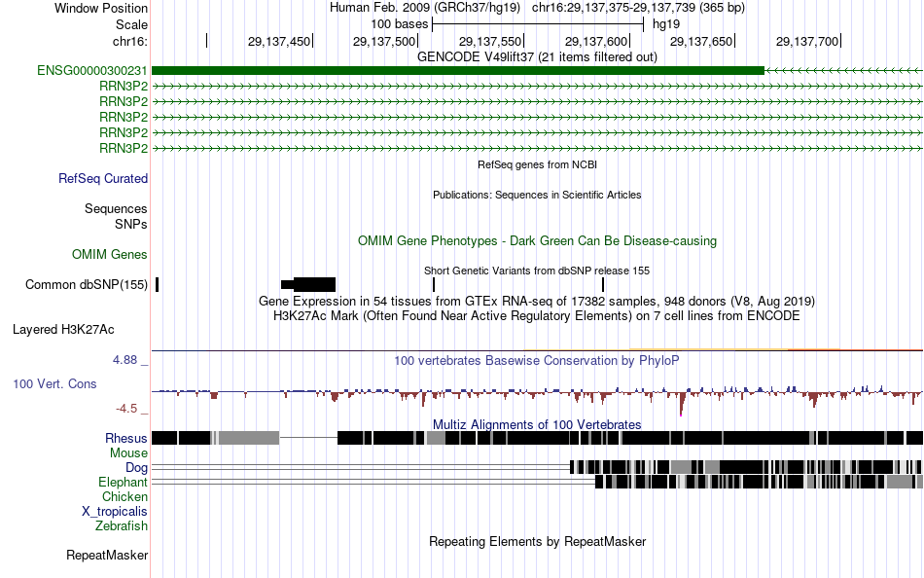Click the SNPs label under Sequences
The height and width of the screenshot is (578, 924).
pyautogui.click(x=131, y=224)
